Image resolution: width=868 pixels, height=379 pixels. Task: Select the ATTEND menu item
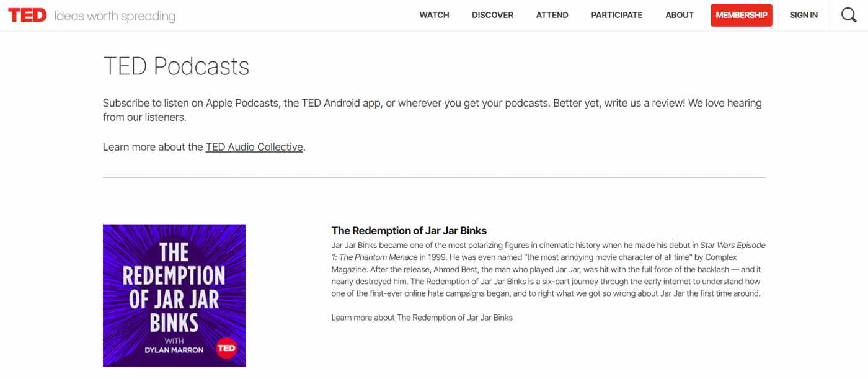coord(552,15)
